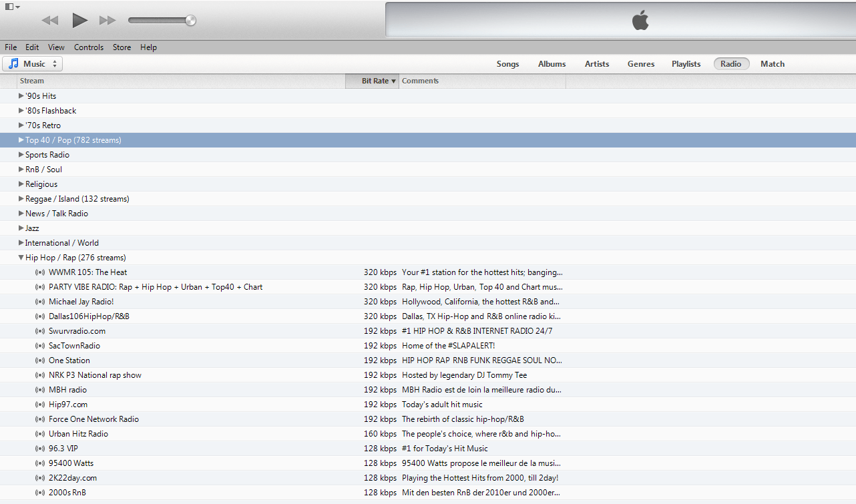Switch to the Genres tab
The width and height of the screenshot is (856, 504).
641,64
